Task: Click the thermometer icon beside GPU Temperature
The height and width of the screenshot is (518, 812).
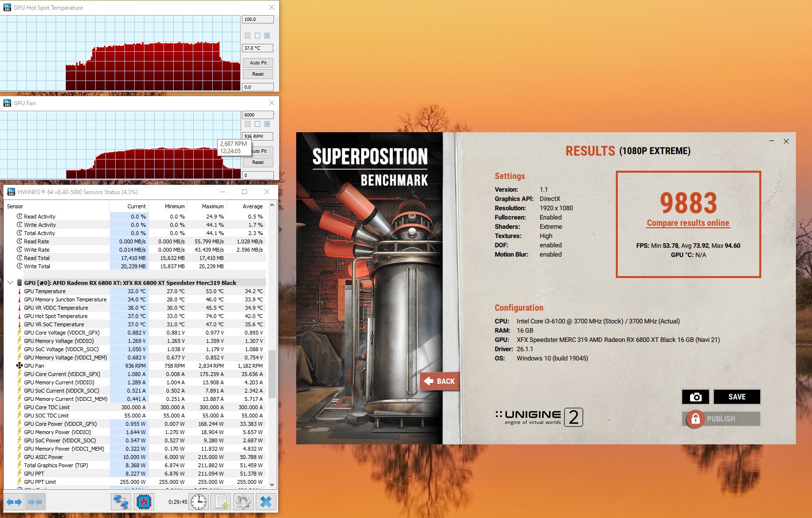Action: [x=20, y=291]
